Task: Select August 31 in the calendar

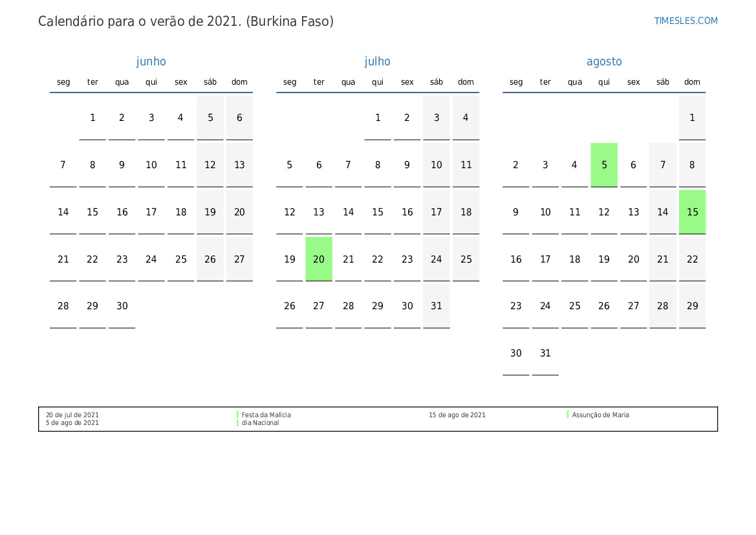Action: [545, 353]
